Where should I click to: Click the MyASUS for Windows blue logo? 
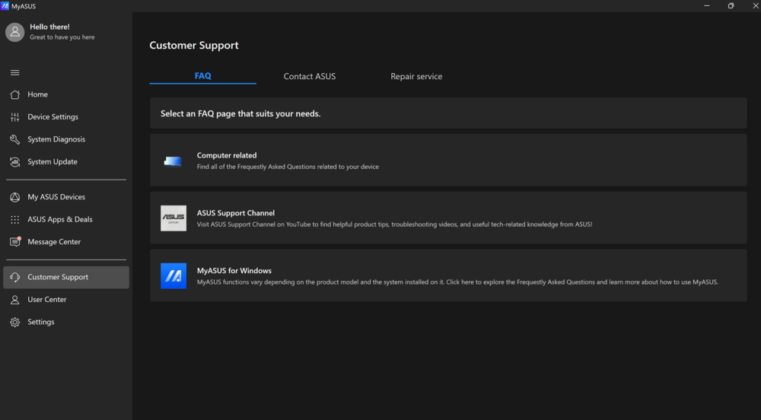tap(173, 276)
